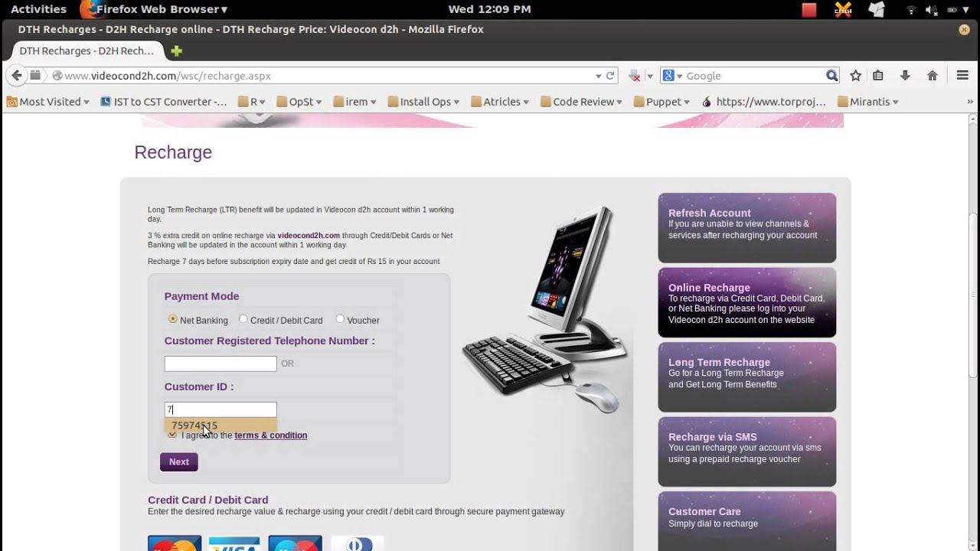Click the MasterCard payment logo
Screen dimensions: 980x551
click(x=175, y=543)
